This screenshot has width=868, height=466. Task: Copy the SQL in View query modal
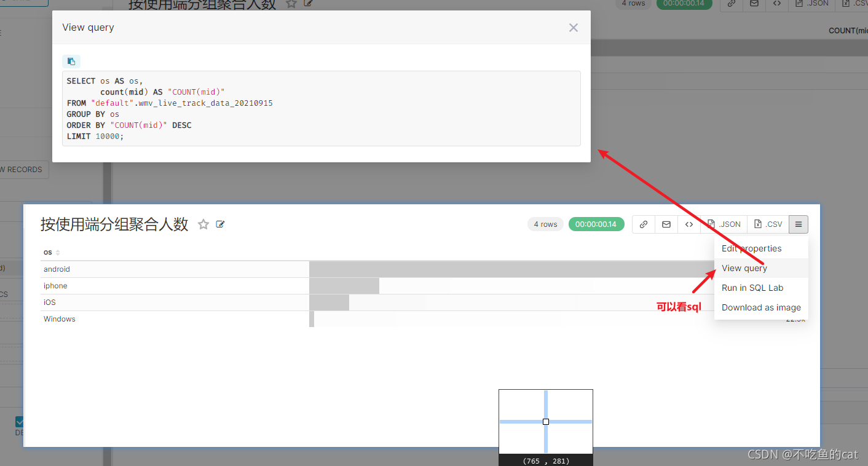click(71, 61)
